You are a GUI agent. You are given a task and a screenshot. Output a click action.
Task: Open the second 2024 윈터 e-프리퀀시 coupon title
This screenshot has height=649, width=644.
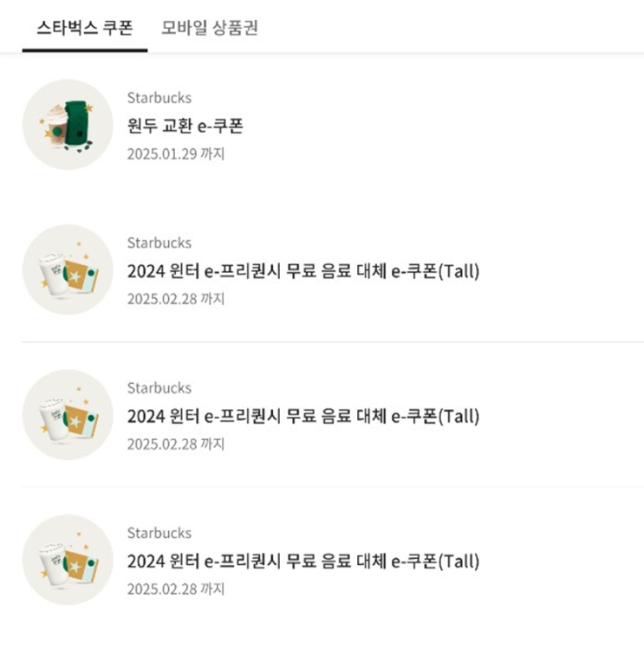[302, 416]
